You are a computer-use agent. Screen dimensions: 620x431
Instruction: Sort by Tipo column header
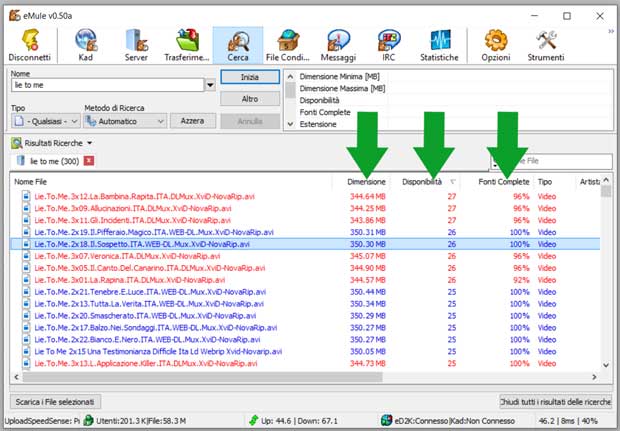coord(554,182)
